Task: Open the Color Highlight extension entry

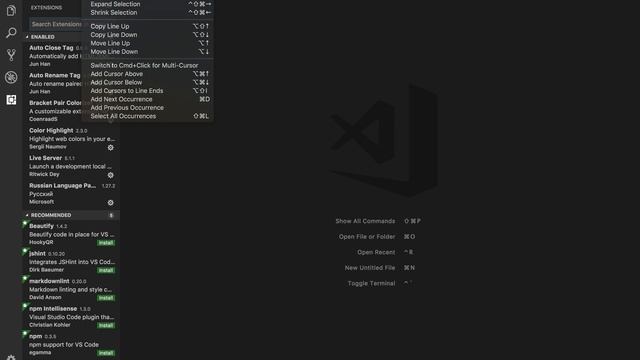Action: 71,139
